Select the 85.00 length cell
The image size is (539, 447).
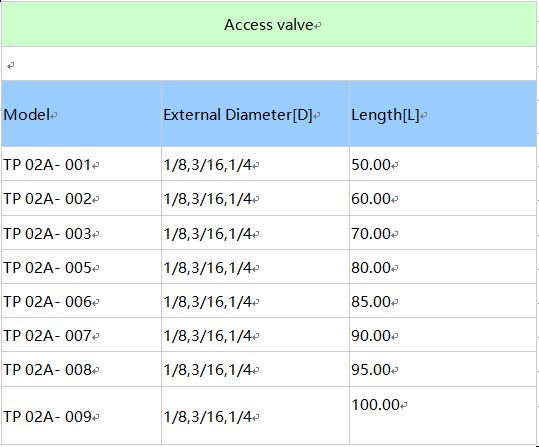[x=443, y=301]
